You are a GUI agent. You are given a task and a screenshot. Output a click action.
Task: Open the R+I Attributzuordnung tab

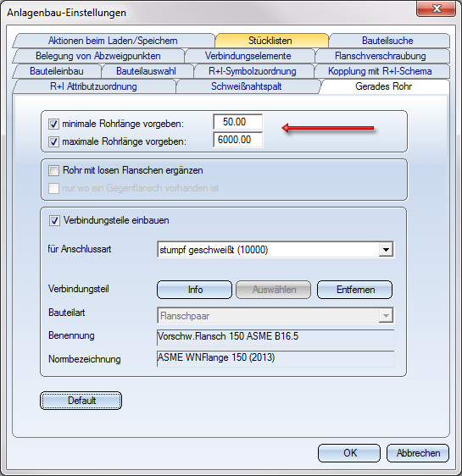click(x=93, y=86)
